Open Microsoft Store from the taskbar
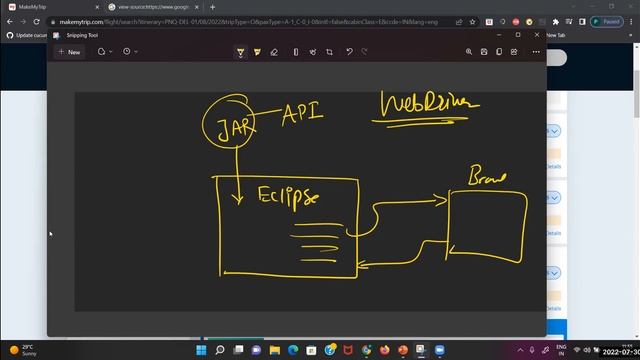This screenshot has width=640, height=360. coord(311,350)
